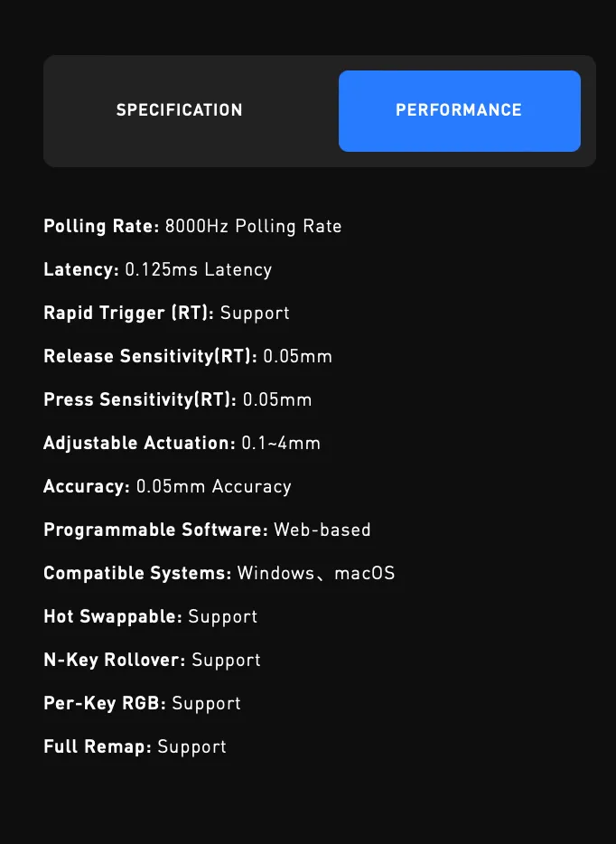The image size is (616, 844).
Task: Select the Performance tab
Action: pos(459,110)
